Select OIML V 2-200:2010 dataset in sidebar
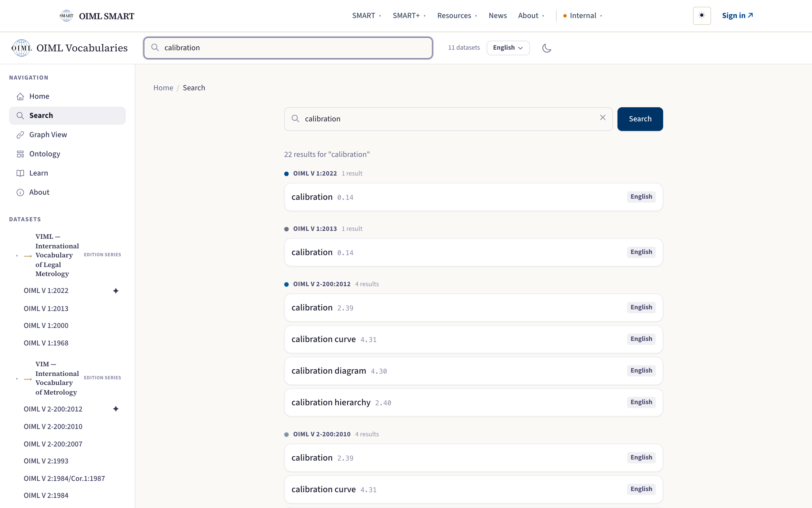This screenshot has width=812, height=508. point(53,426)
